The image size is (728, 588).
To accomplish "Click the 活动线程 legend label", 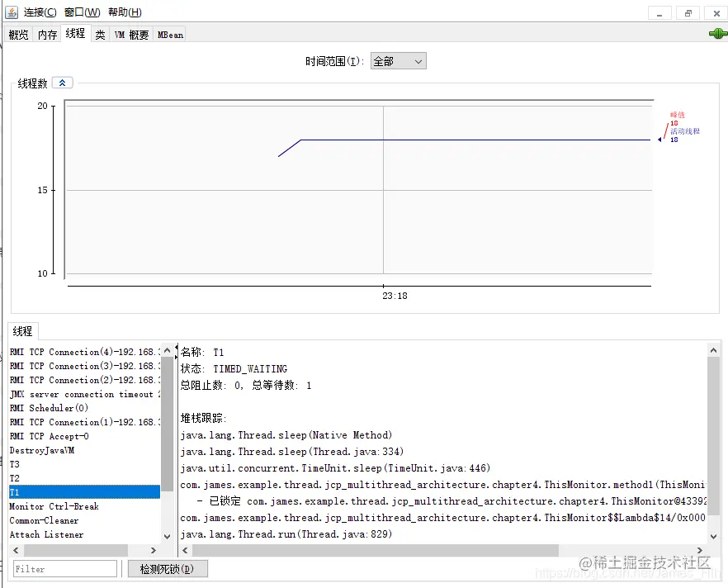I will point(685,131).
